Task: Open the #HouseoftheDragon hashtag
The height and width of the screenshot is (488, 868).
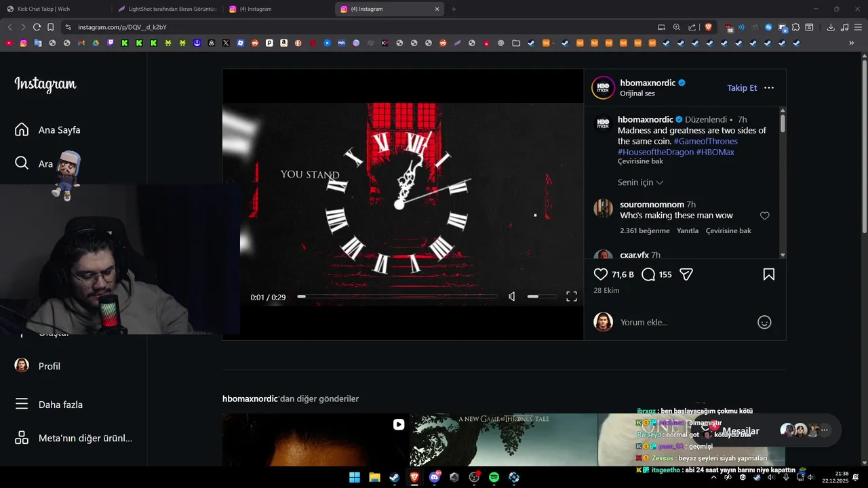Action: click(x=656, y=152)
